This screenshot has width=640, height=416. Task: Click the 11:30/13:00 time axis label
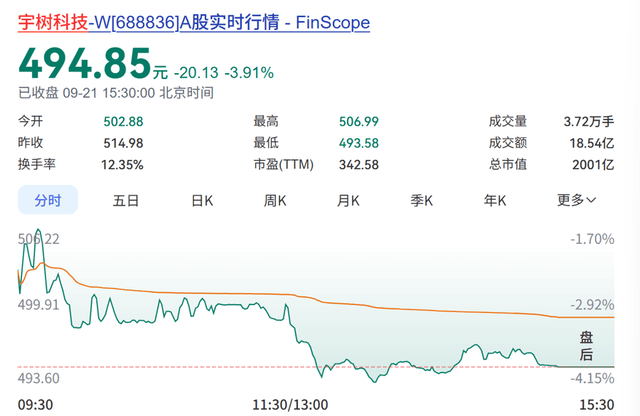[290, 405]
